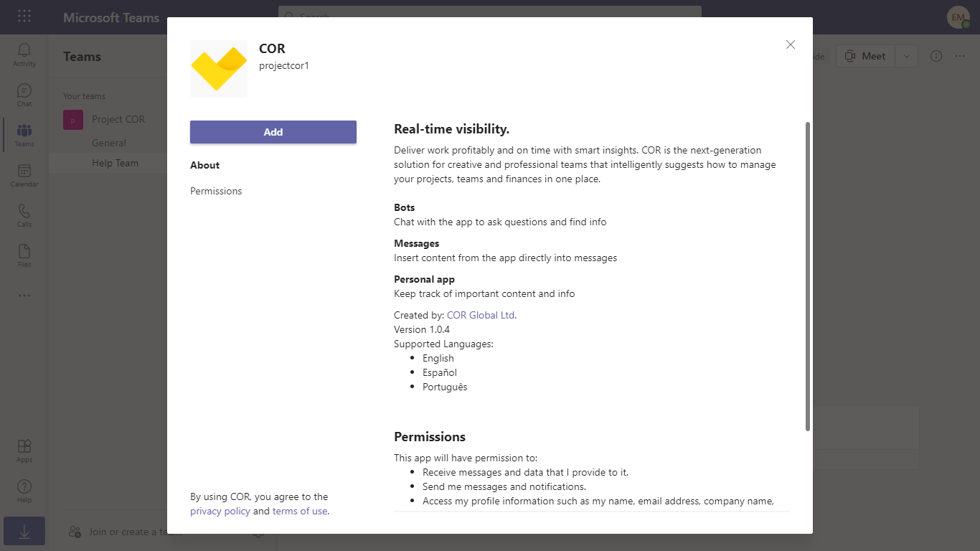
Task: Expand the Meet dropdown arrow
Action: pyautogui.click(x=907, y=56)
